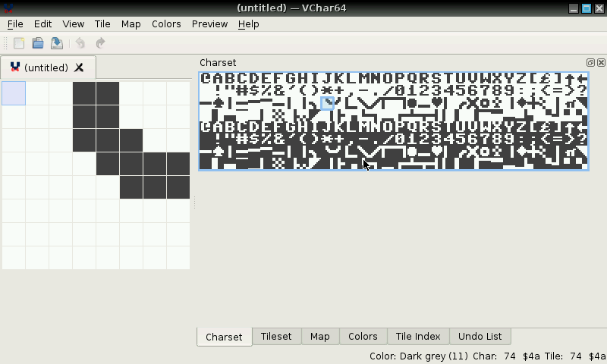Select the Colors bottom panel tab
The height and width of the screenshot is (364, 607).
[363, 337]
